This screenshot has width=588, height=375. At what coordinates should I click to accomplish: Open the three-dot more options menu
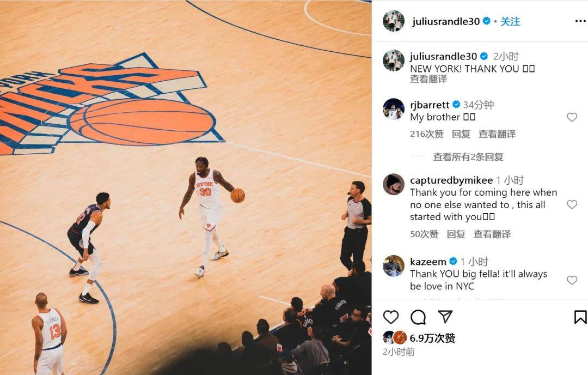tap(580, 21)
